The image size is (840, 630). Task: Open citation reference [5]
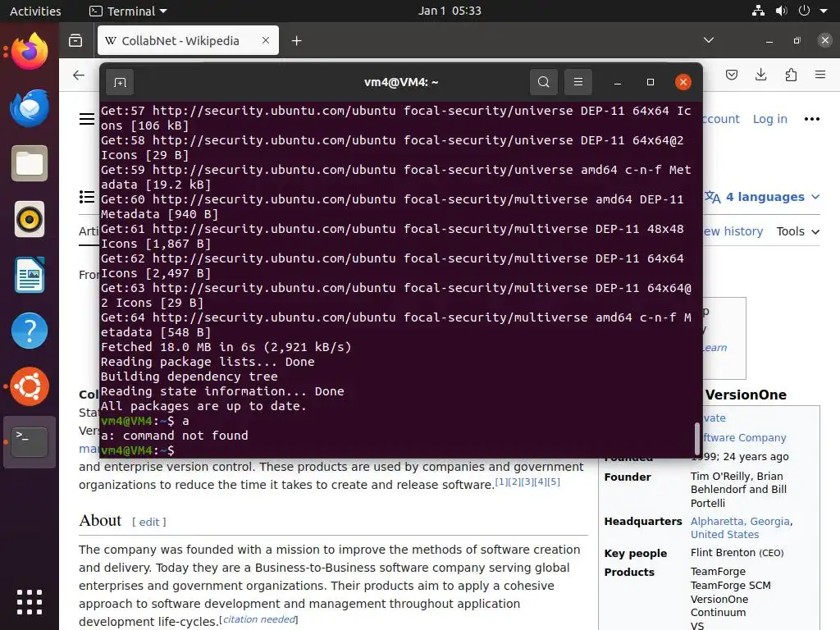coord(554,481)
